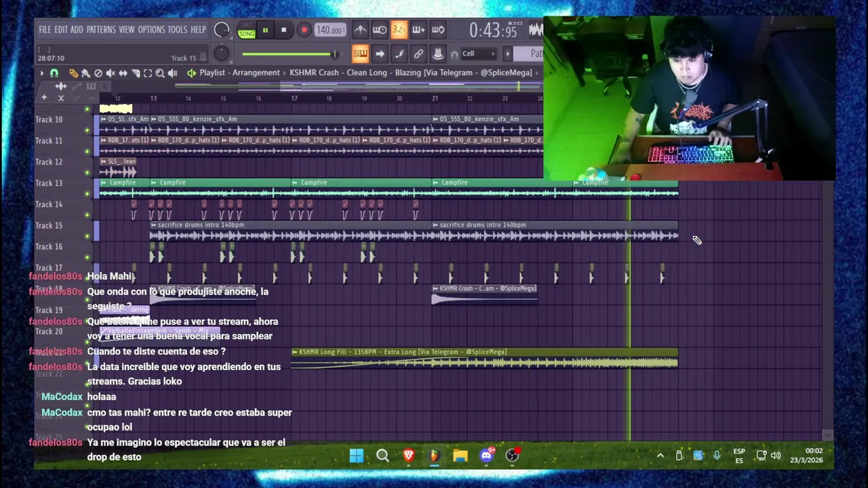Click the stop playback button
The height and width of the screenshot is (488, 868).
pos(284,30)
